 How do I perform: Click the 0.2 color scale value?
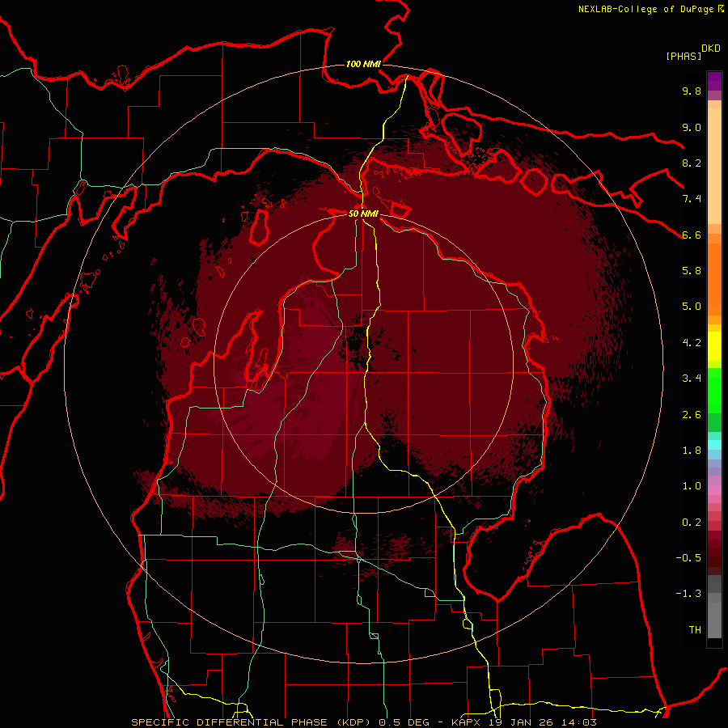point(692,523)
